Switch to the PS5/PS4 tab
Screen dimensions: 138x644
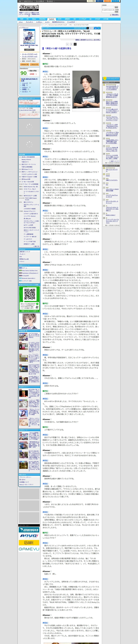(x=42, y=19)
